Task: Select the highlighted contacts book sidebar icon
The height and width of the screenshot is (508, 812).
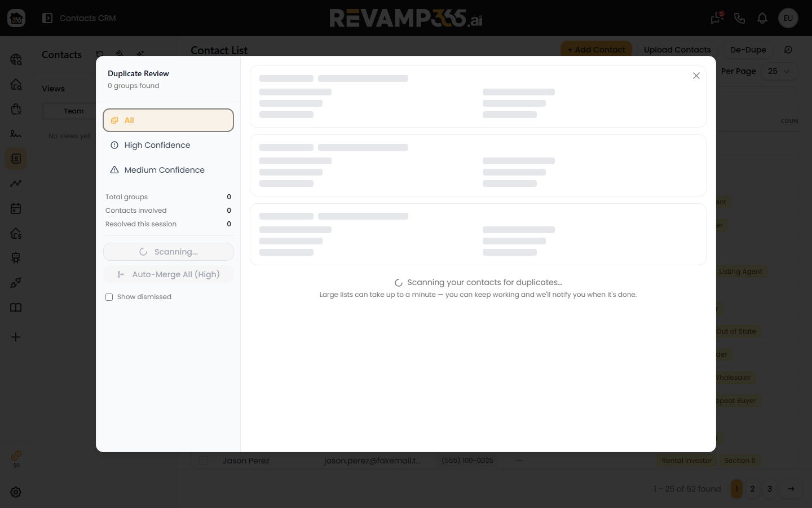Action: pyautogui.click(x=16, y=159)
